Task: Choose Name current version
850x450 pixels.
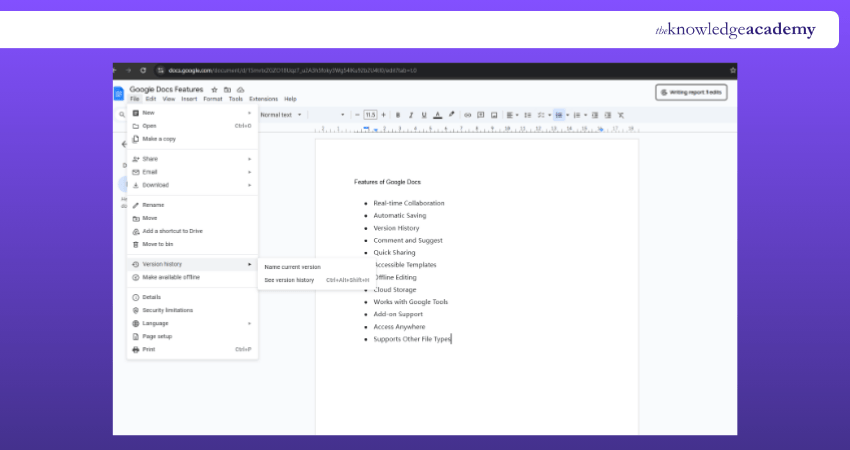Action: click(x=292, y=267)
